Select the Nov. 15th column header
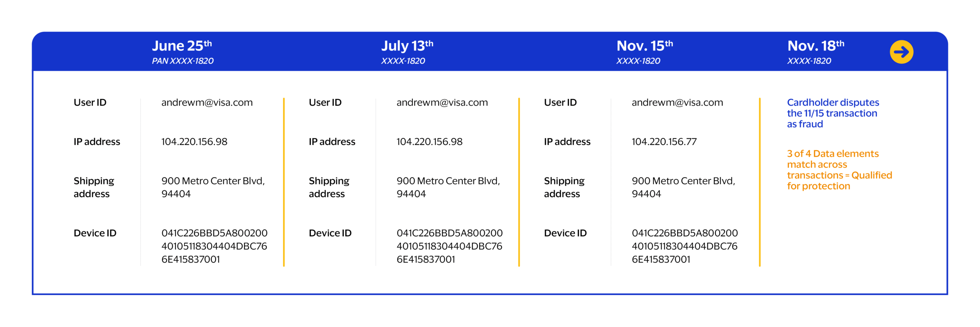The height and width of the screenshot is (327, 980). pyautogui.click(x=644, y=46)
